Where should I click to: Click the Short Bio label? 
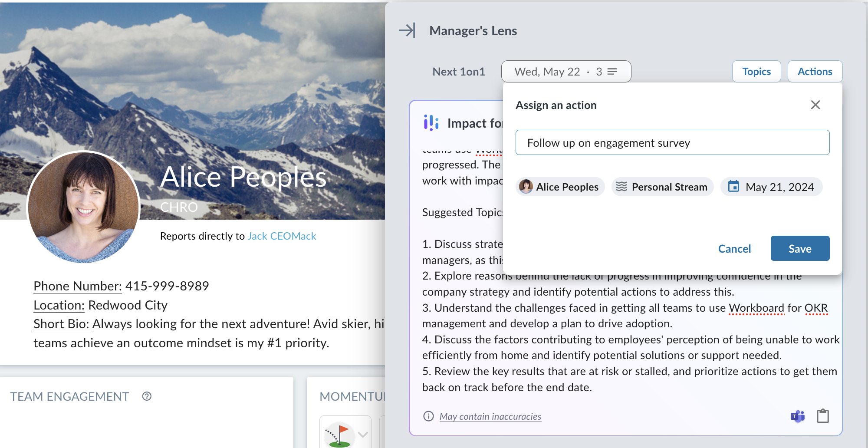(62, 324)
